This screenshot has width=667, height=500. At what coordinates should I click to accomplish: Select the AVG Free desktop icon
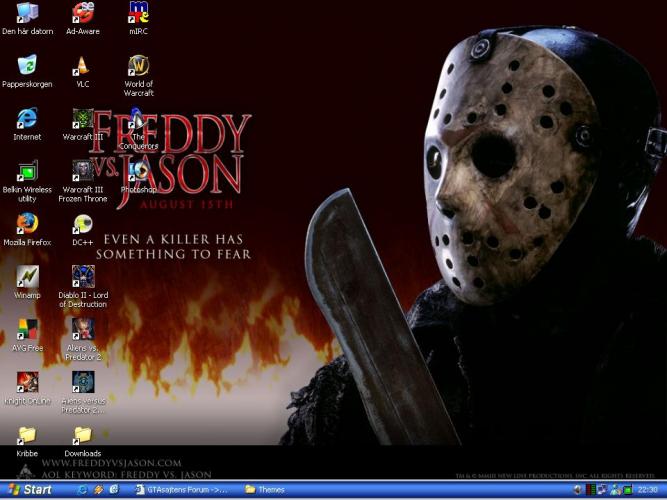27,329
